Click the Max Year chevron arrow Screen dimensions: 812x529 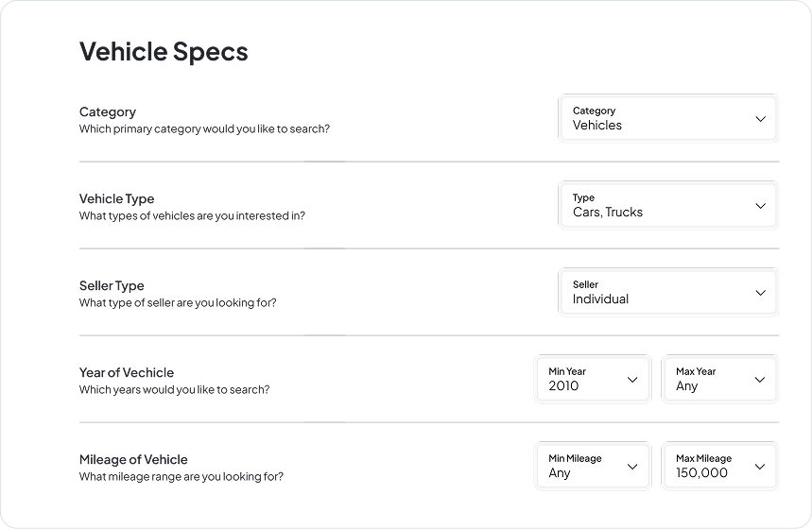point(760,380)
